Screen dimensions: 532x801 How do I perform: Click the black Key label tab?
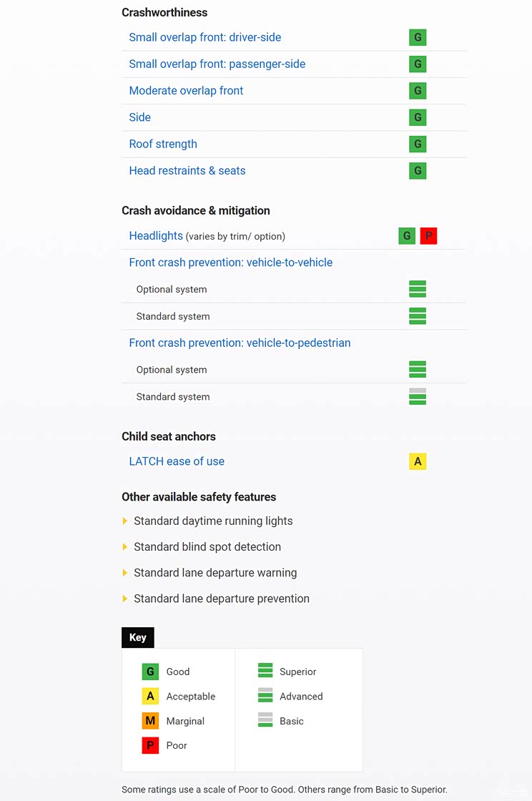[138, 637]
